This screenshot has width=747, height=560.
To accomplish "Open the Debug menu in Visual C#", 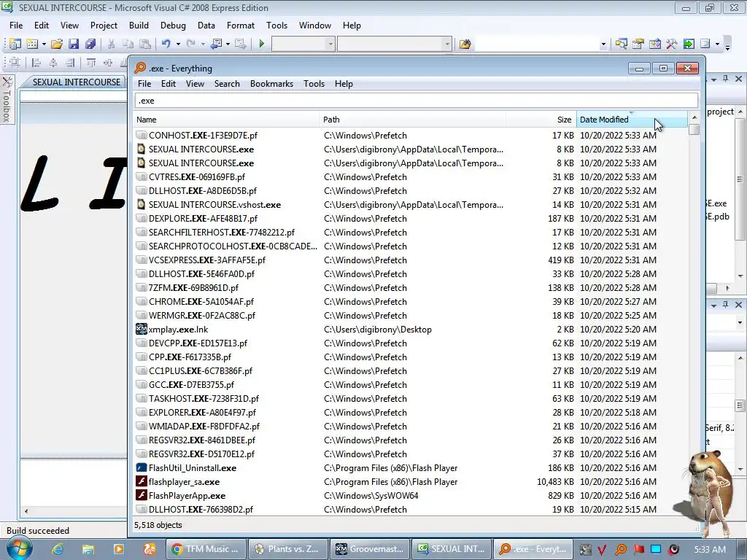I will coord(173,26).
